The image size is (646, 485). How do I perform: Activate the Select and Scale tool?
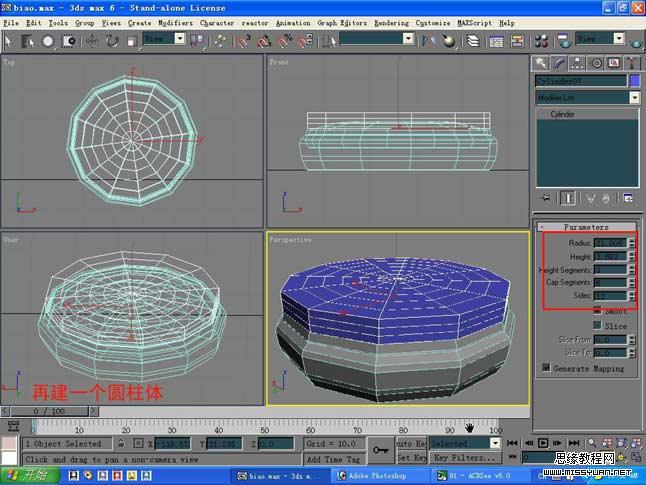tap(131, 41)
